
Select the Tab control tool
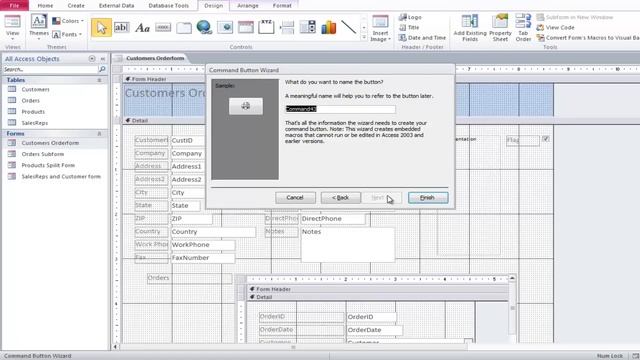(x=184, y=28)
